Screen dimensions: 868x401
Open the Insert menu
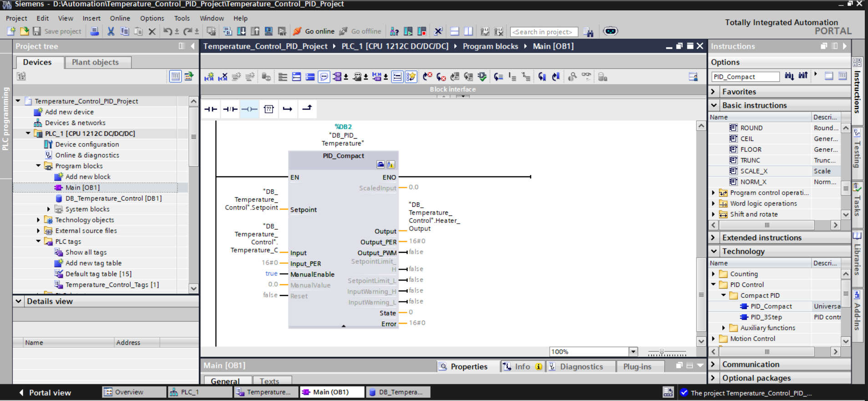(91, 18)
